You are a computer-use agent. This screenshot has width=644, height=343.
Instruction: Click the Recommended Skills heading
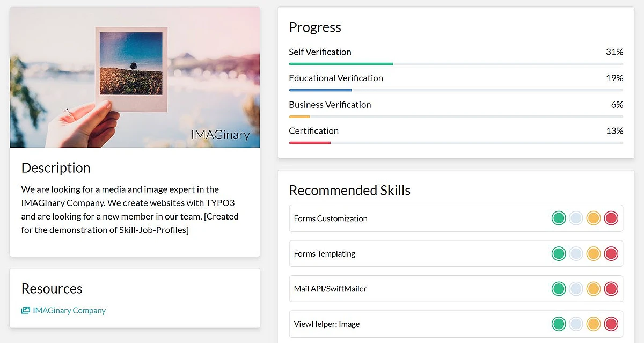349,191
